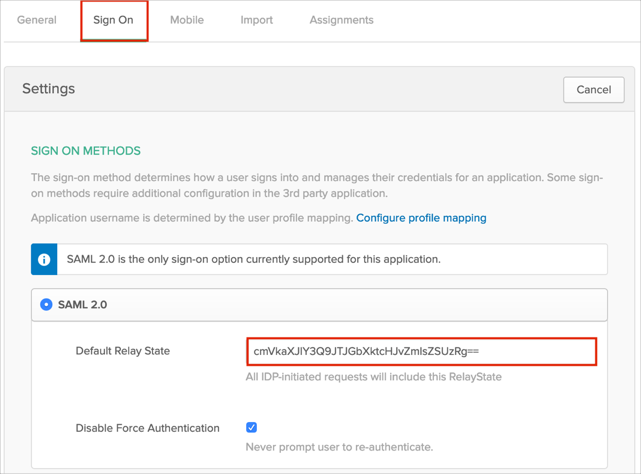This screenshot has width=641, height=474.
Task: Click the Default Relay State label
Action: (x=123, y=351)
